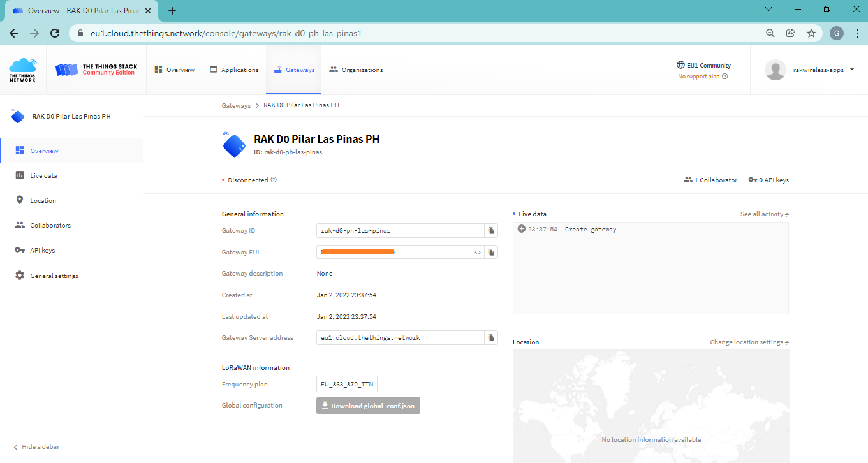
Task: Copy the Gateway Server address
Action: point(491,338)
